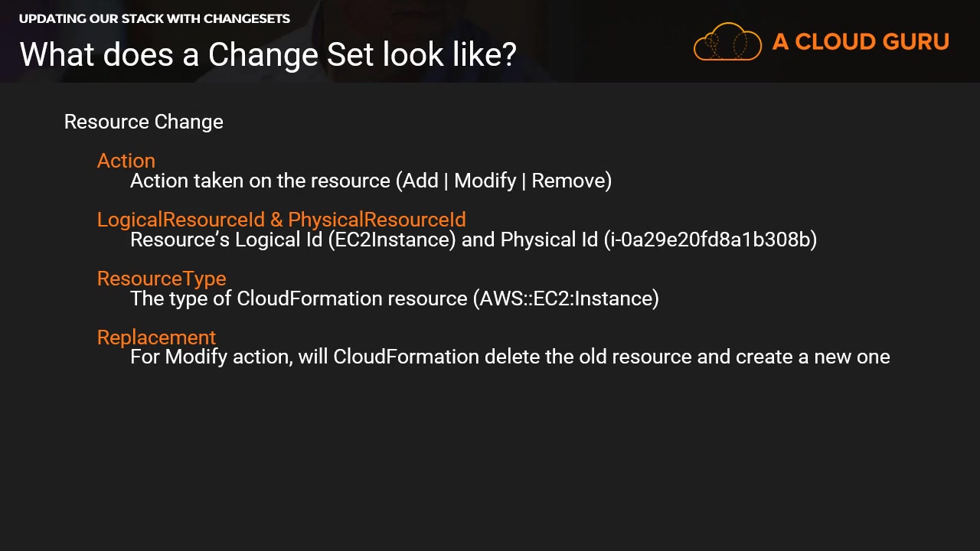Image resolution: width=980 pixels, height=551 pixels.
Task: Click the word "Modify" in the action list
Action: tap(485, 181)
